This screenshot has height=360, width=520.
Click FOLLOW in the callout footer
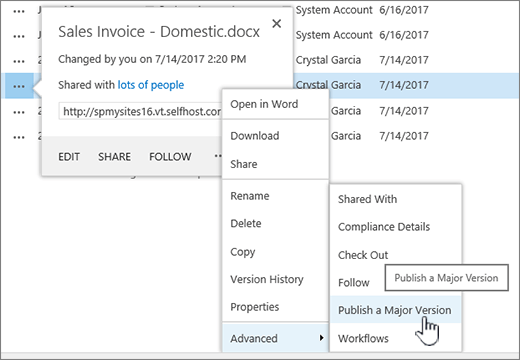(170, 157)
